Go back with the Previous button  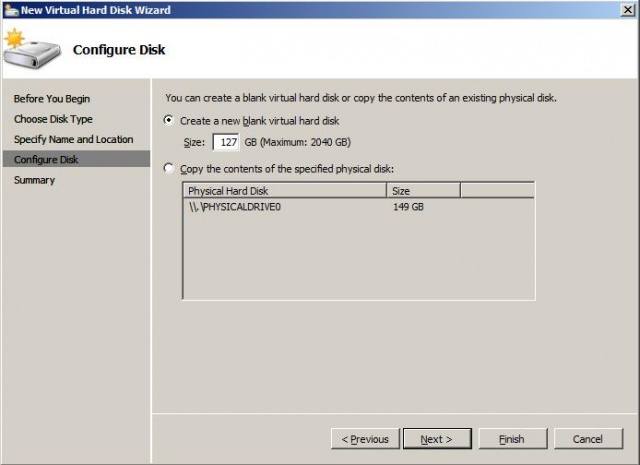pos(365,439)
